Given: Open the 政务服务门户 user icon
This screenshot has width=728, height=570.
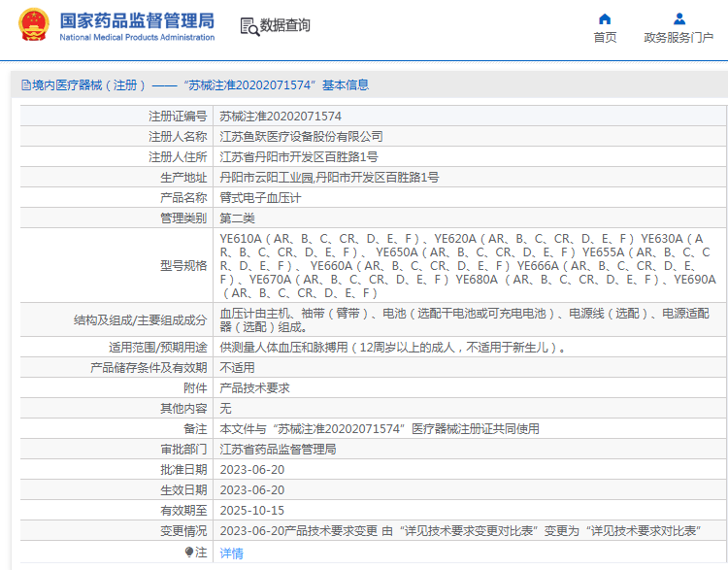Looking at the screenshot, I should tap(678, 19).
